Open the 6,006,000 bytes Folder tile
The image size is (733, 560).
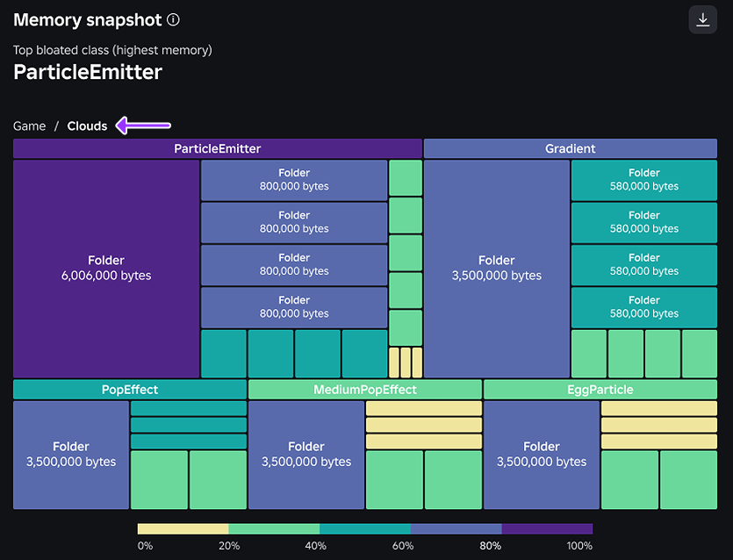(106, 269)
